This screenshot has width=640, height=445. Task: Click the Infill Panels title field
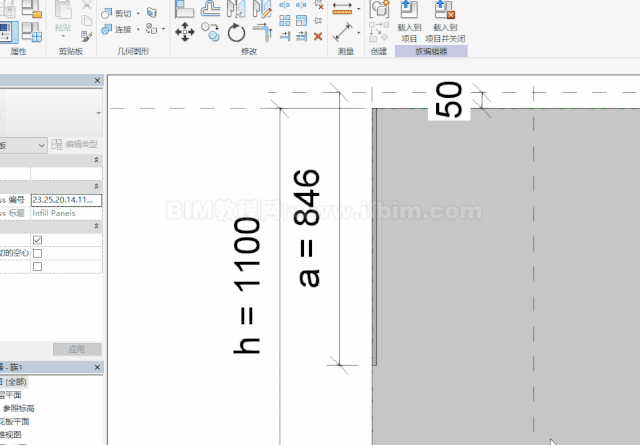click(66, 213)
